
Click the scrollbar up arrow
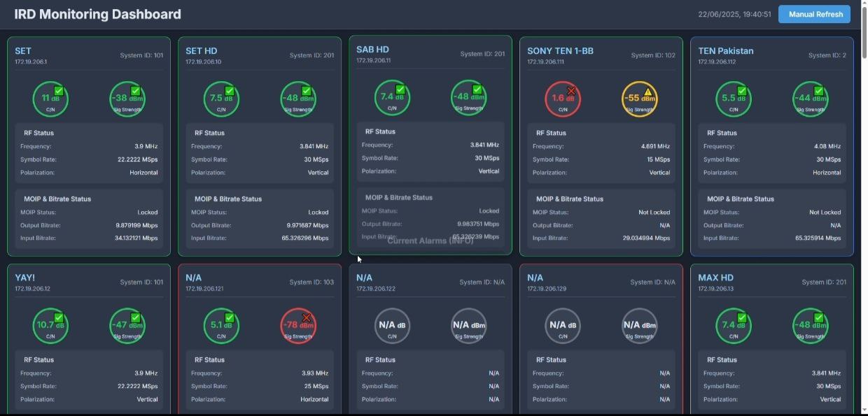(864, 4)
